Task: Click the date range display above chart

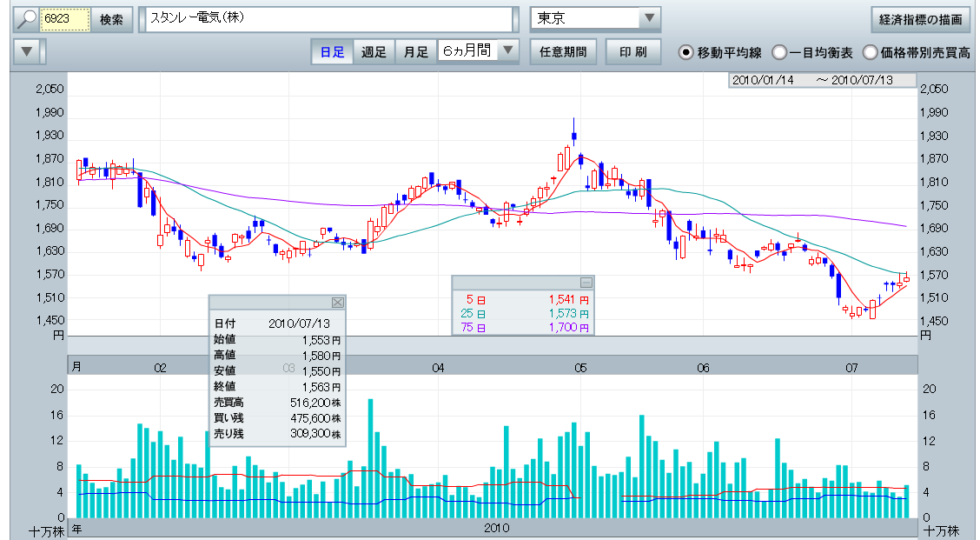Action: (x=822, y=80)
